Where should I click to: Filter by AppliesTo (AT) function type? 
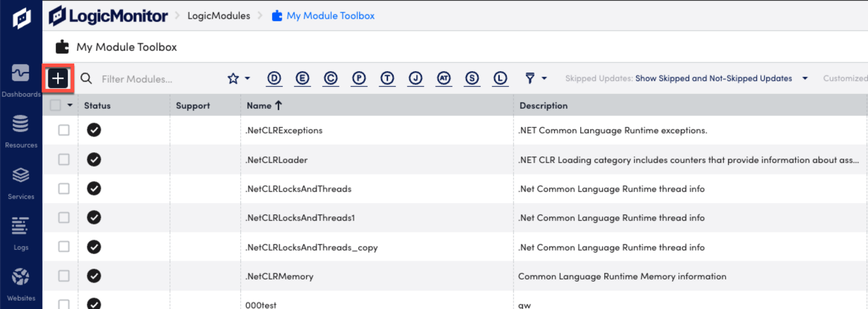point(444,78)
